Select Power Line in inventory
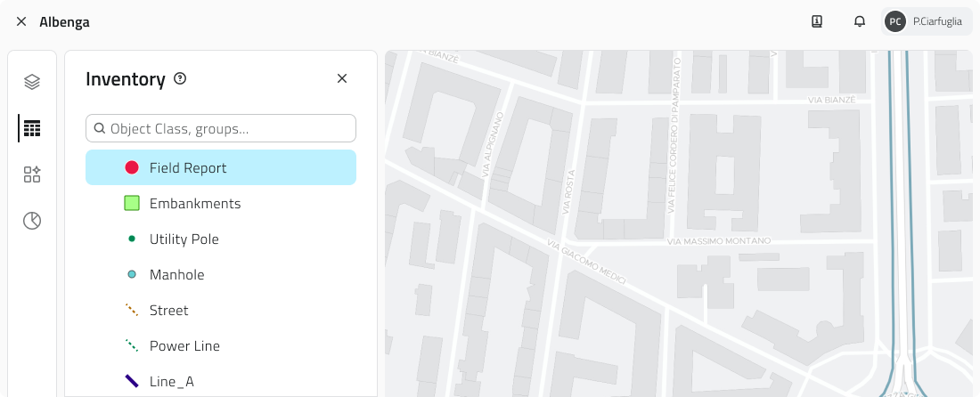 click(184, 345)
